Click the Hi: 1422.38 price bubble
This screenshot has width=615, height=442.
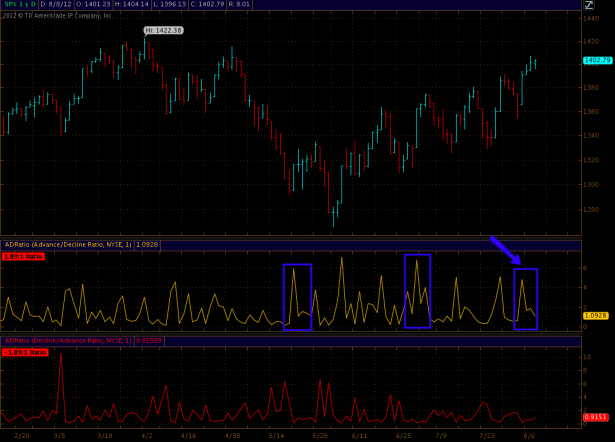click(x=164, y=31)
